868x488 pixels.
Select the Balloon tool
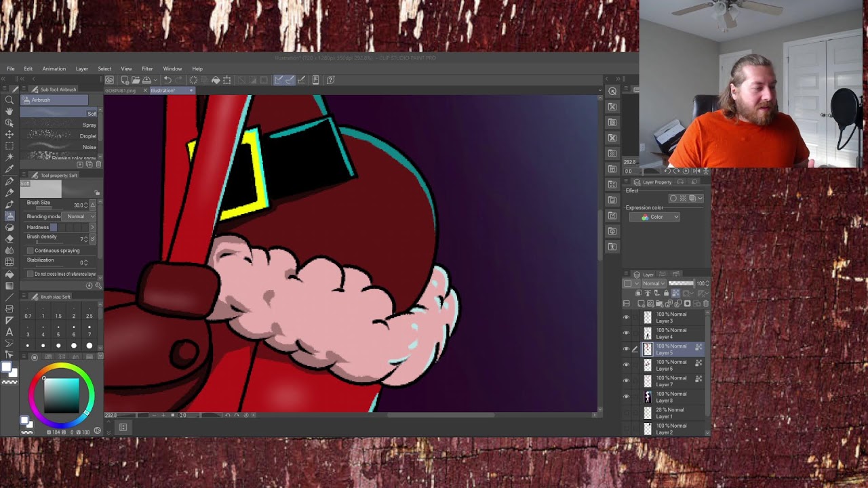(9, 343)
